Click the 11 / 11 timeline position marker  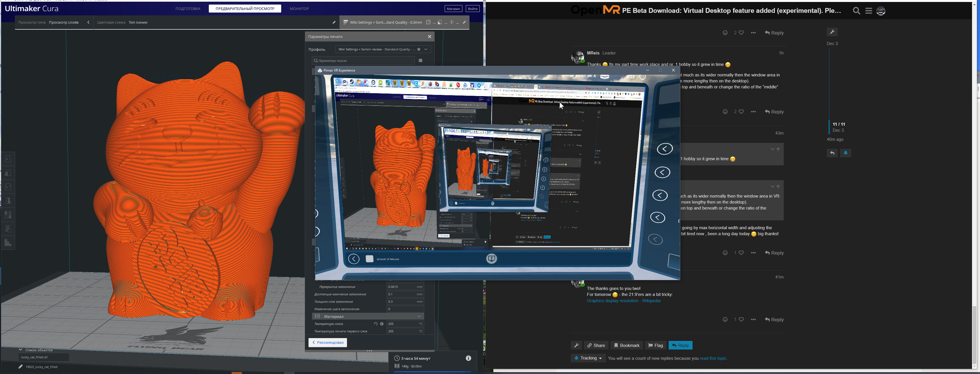tap(838, 124)
